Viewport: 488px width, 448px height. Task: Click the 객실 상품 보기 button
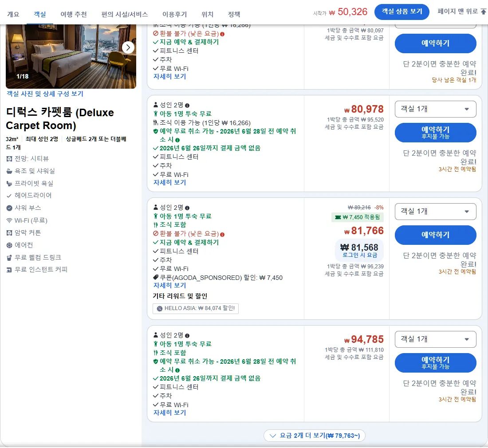(402, 12)
